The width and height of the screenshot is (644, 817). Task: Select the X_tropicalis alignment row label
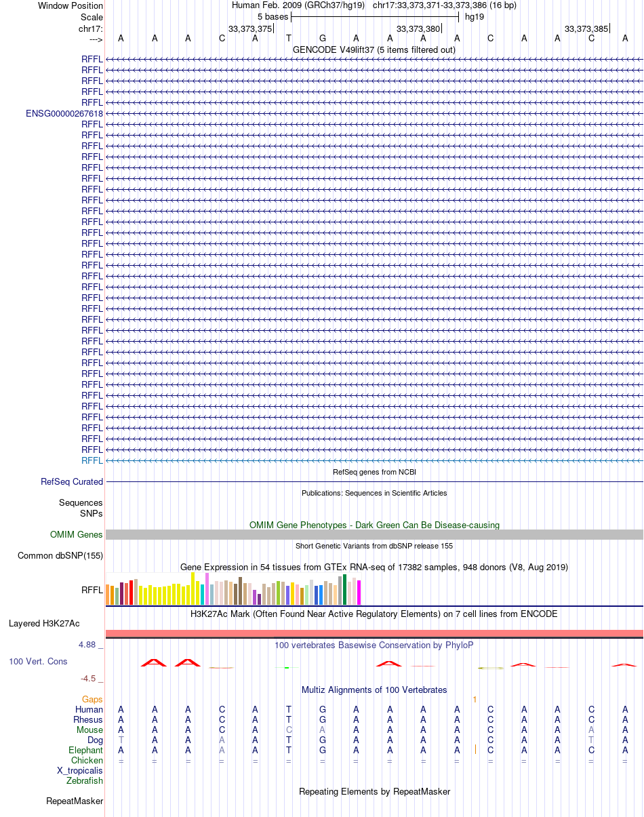click(80, 770)
